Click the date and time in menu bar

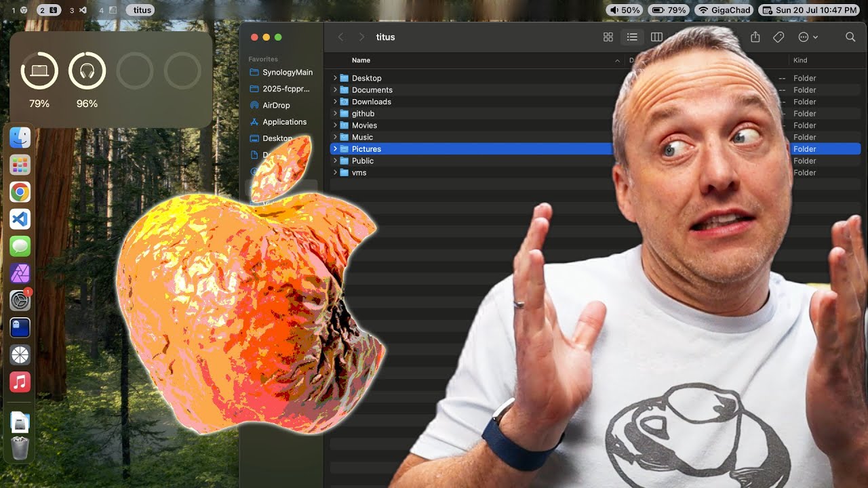click(809, 10)
